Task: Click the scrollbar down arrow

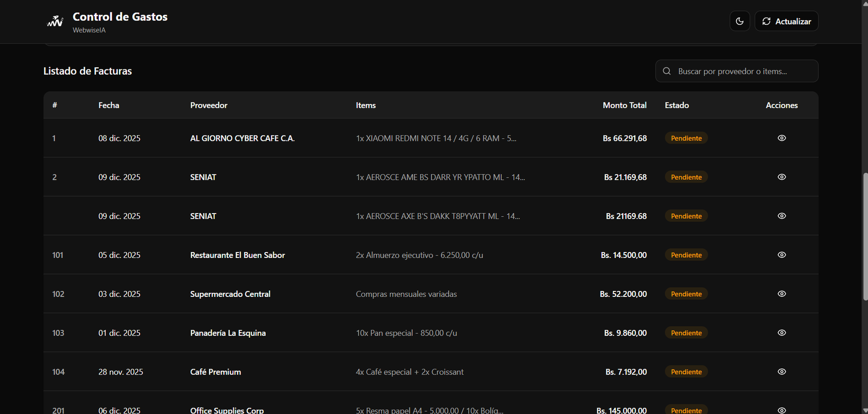Action: [865, 410]
